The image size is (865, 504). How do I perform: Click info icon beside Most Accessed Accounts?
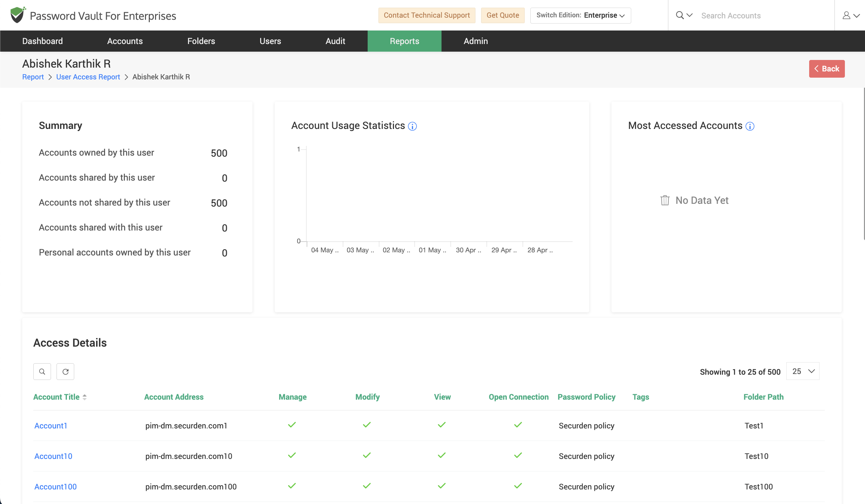tap(750, 126)
